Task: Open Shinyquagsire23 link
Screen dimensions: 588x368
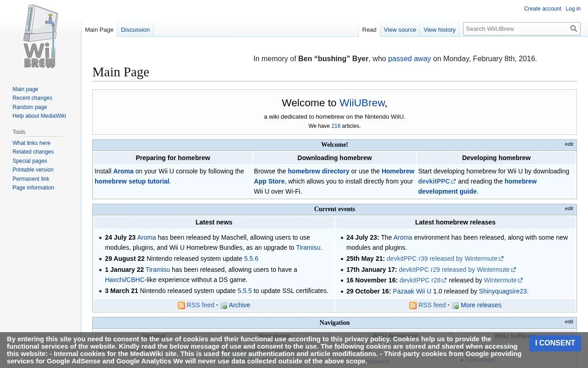Action: tap(503, 291)
